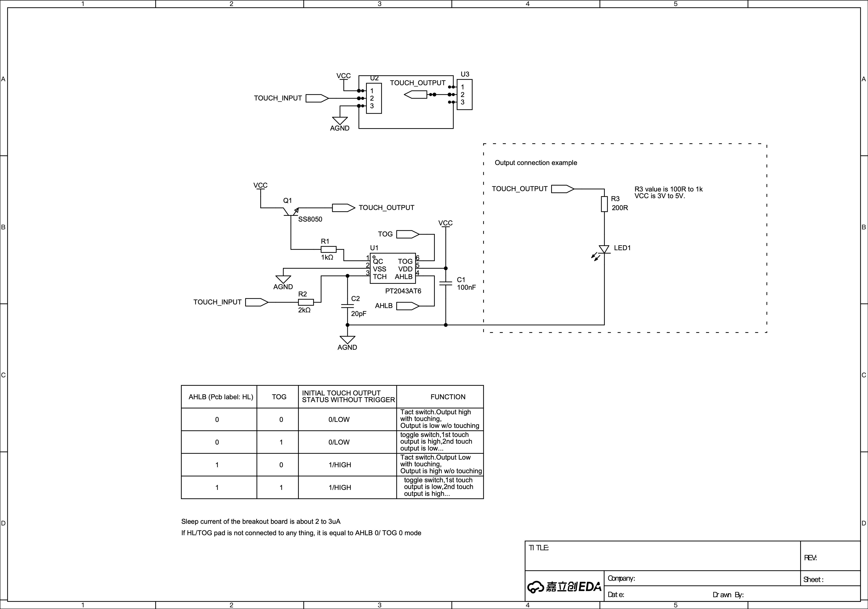The width and height of the screenshot is (868, 609).
Task: Click the U3 three-pin connector body
Action: click(x=465, y=94)
